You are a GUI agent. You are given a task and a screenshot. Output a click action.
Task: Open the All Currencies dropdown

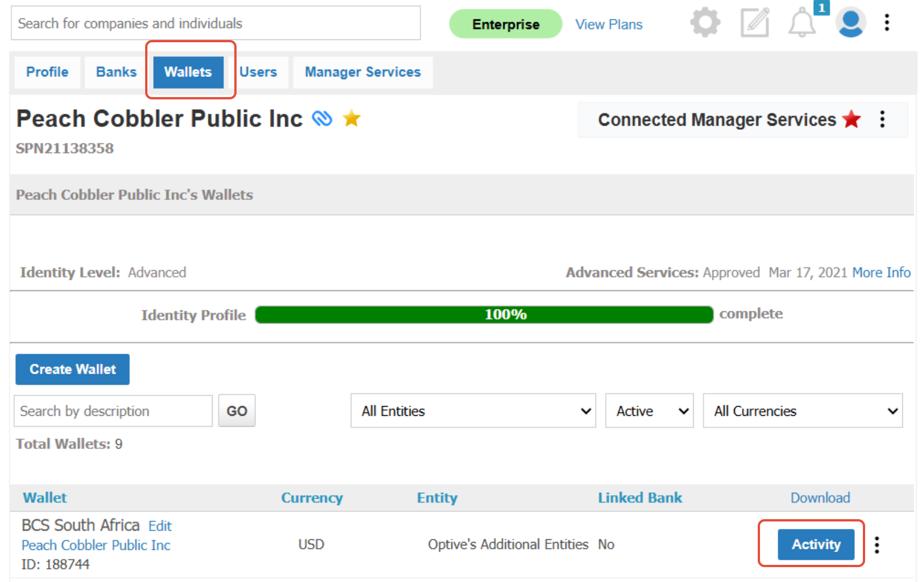point(803,411)
